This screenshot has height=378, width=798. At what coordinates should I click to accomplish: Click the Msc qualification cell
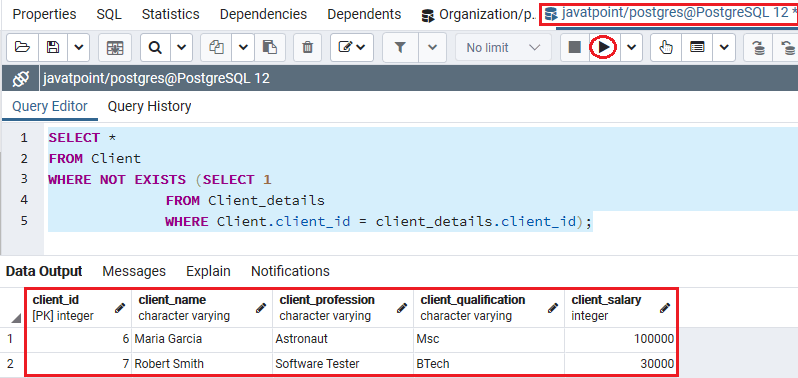[489, 339]
